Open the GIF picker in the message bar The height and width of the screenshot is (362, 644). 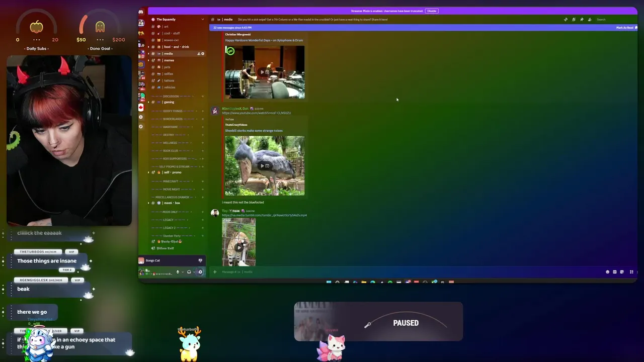pos(614,272)
